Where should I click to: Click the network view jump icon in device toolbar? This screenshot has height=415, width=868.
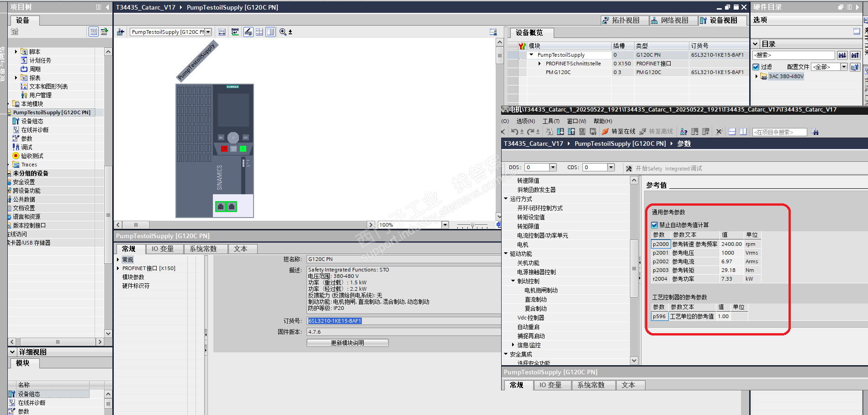click(x=121, y=32)
